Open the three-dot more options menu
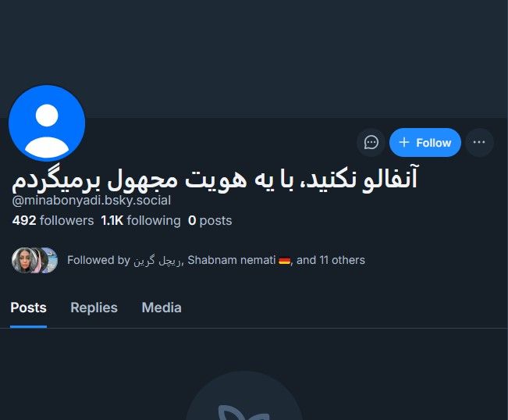This screenshot has width=508, height=420. [479, 143]
